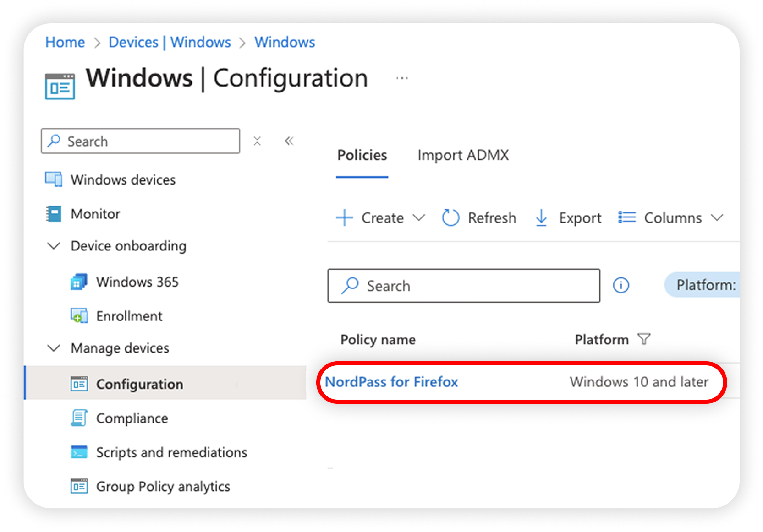Click the Configuration sidebar icon
This screenshot has width=763, height=532.
pos(79,384)
